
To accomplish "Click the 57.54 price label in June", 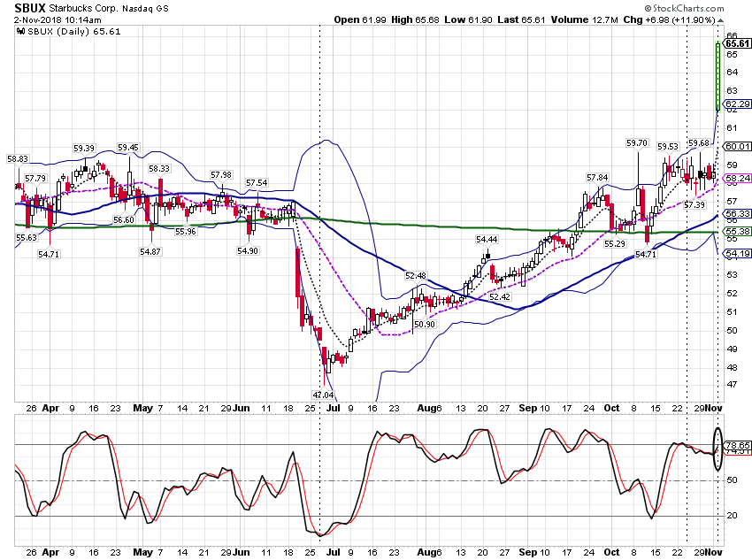I will coord(257,182).
